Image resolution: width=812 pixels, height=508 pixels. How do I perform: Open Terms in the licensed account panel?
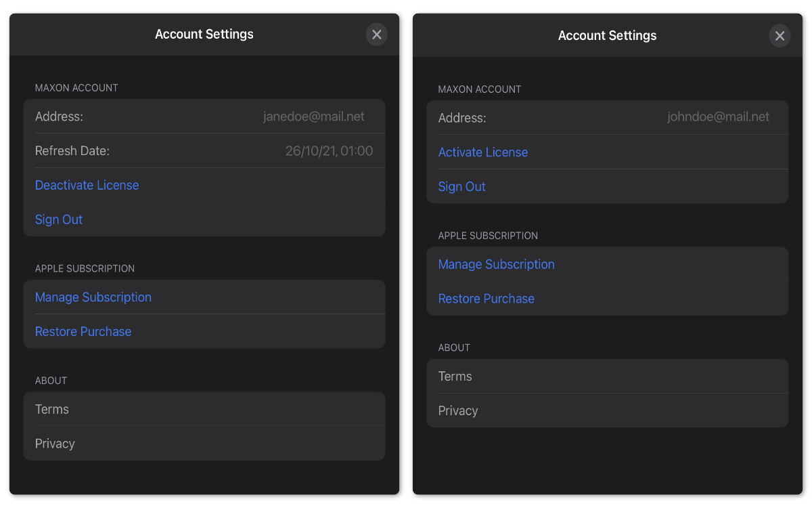tap(52, 409)
